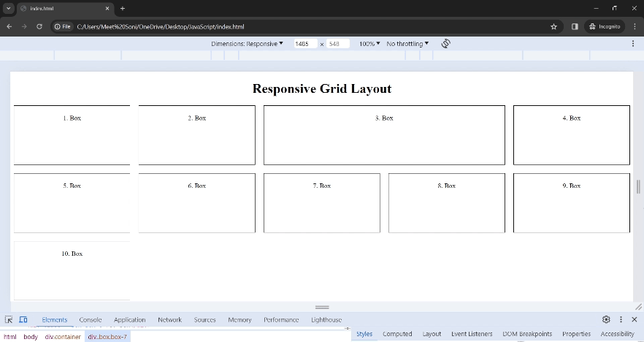Click the Responsive Grid Layout heading
This screenshot has height=342, width=644.
(322, 88)
